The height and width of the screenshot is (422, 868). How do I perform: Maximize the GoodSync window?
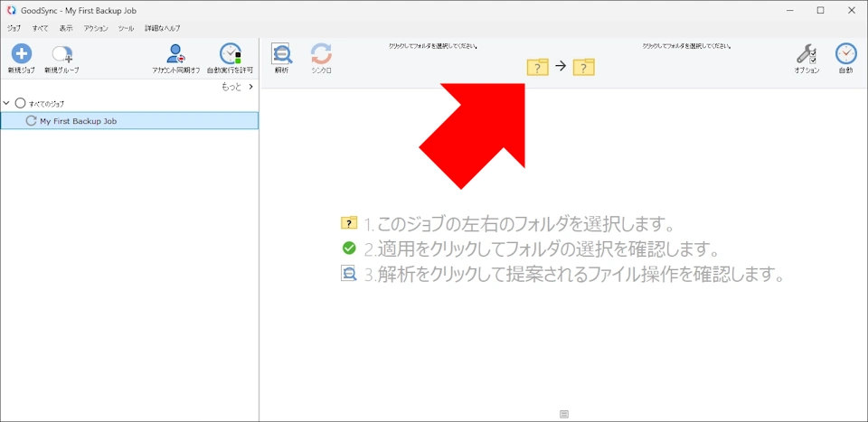pyautogui.click(x=820, y=10)
